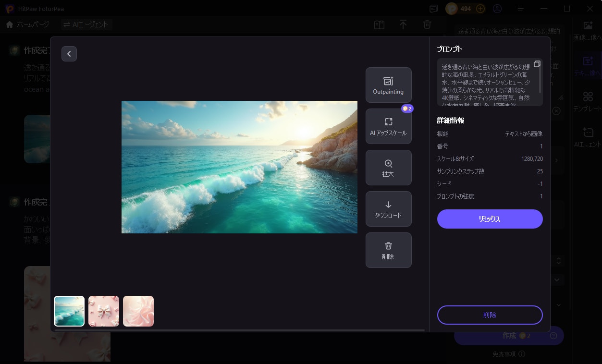Minimize the HitPaw FotorPea window
The image size is (602, 364).
[x=544, y=9]
